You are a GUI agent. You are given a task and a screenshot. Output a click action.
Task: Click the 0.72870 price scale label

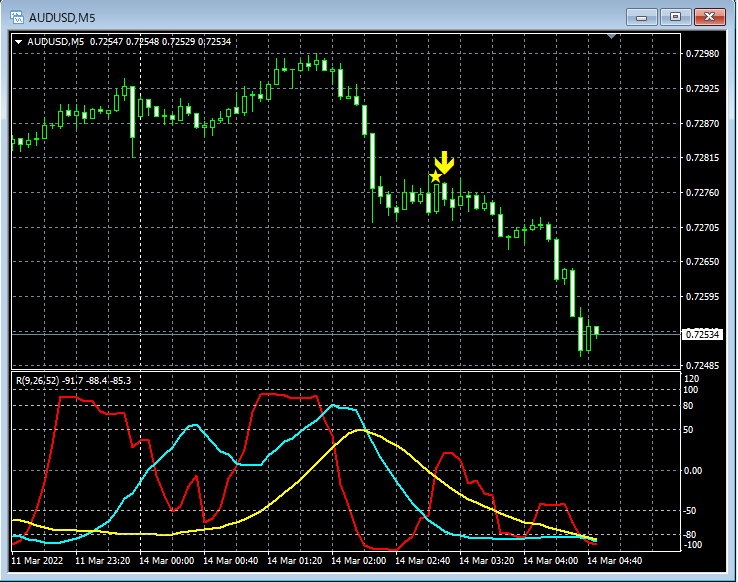point(702,123)
